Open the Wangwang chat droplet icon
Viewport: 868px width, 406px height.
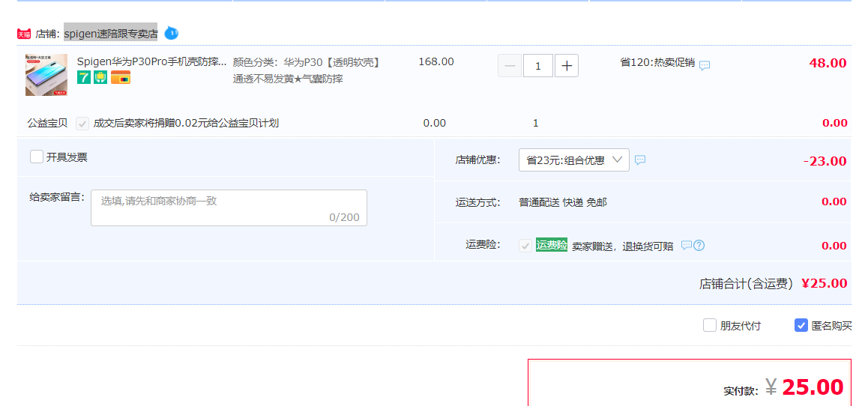pyautogui.click(x=172, y=33)
